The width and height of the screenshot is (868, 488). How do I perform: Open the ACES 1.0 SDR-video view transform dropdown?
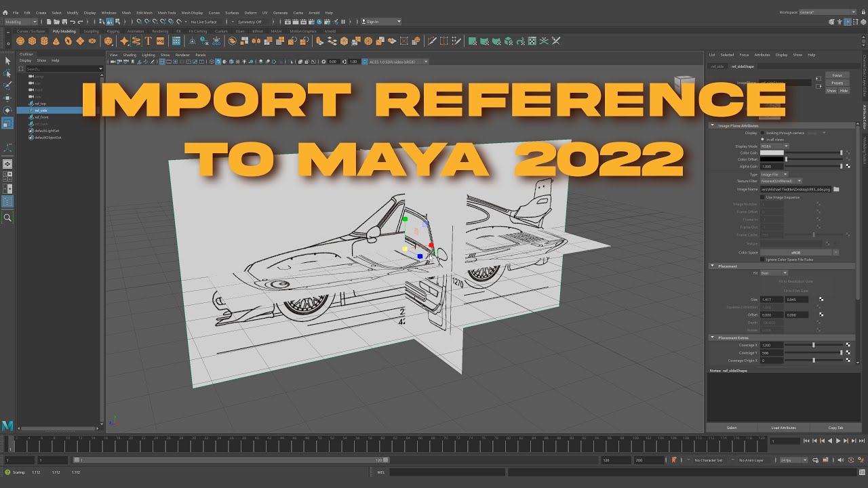(x=397, y=62)
